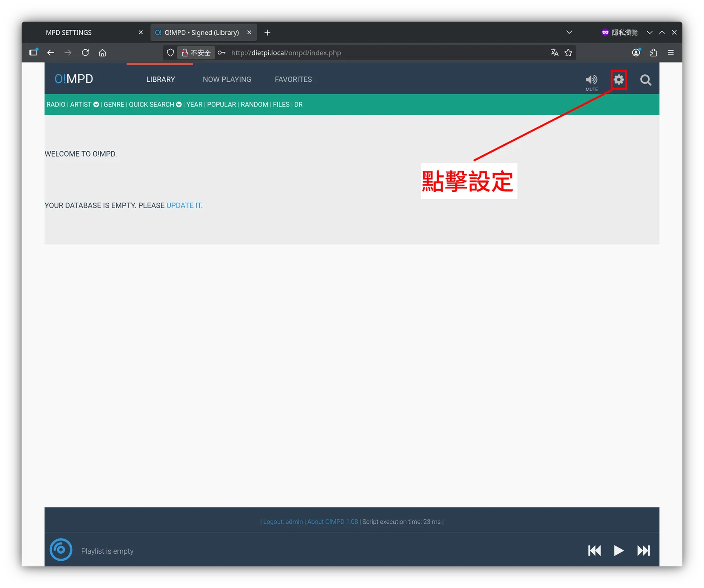
Task: Open the extensions puzzle icon
Action: (653, 53)
